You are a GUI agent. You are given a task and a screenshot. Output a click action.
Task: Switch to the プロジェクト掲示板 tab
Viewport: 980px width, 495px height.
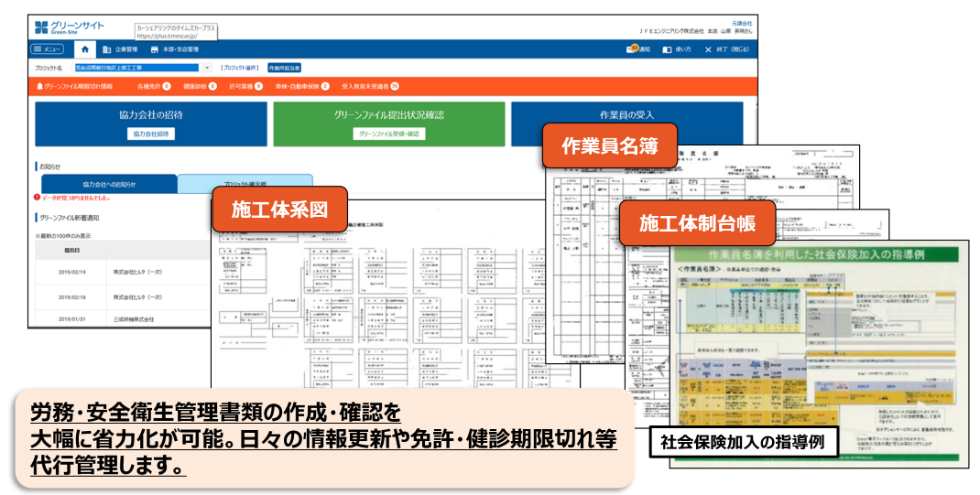245,183
